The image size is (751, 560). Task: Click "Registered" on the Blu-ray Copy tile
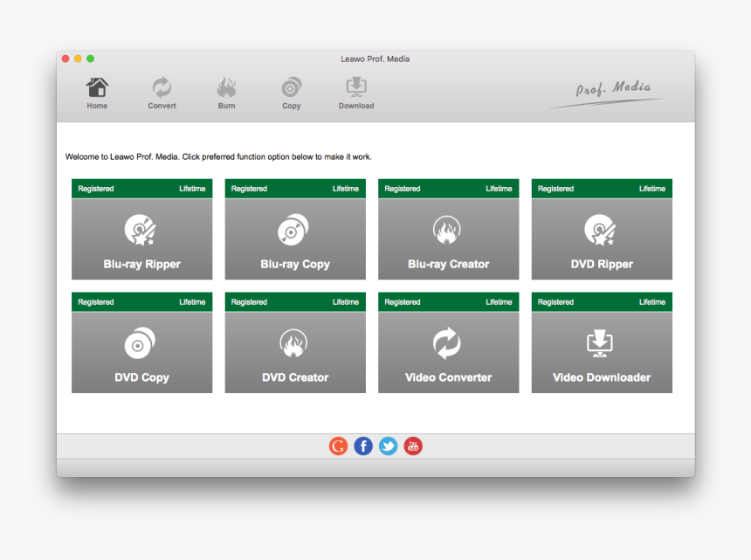(249, 189)
